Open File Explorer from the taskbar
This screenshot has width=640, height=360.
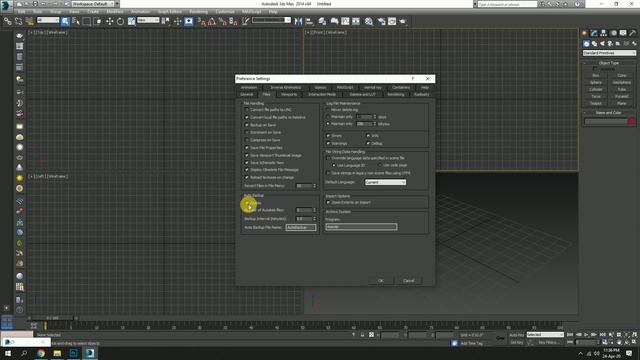coord(57,353)
